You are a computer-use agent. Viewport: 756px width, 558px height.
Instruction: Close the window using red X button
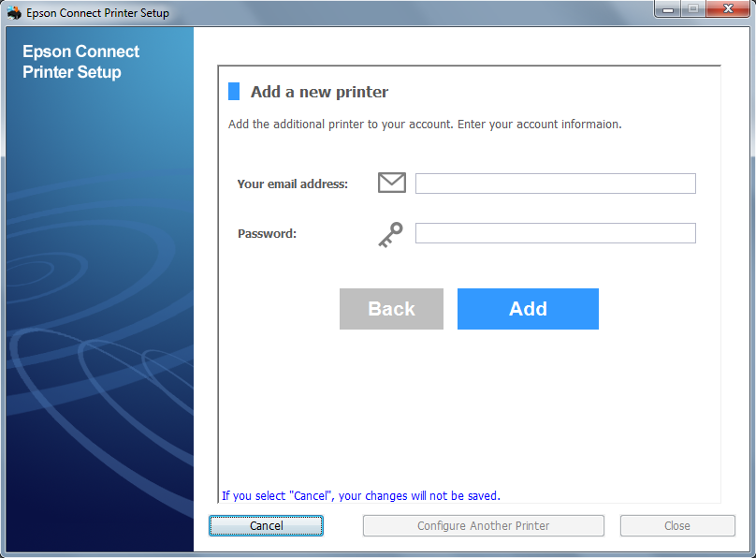pos(728,9)
